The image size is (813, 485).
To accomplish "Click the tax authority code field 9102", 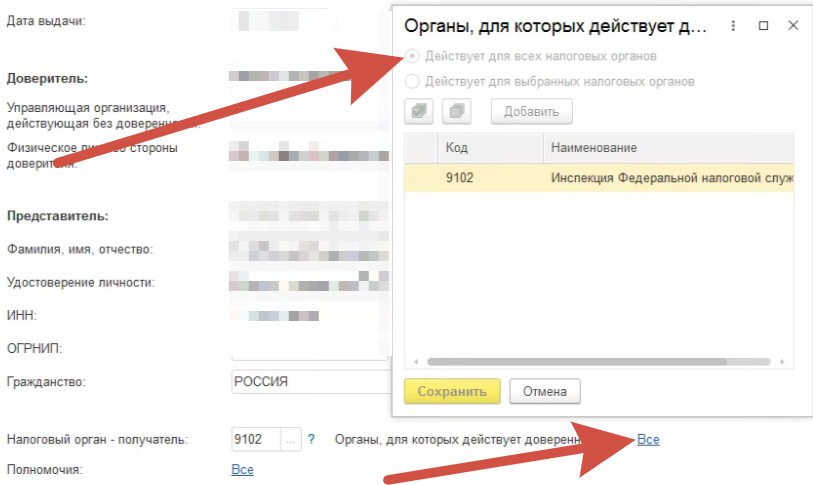I will coord(254,439).
